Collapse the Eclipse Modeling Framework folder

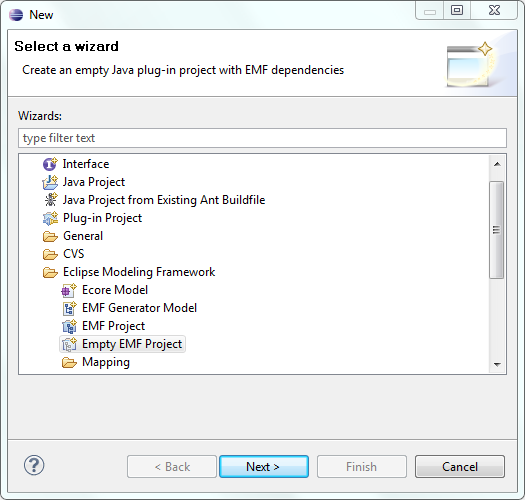pos(50,272)
